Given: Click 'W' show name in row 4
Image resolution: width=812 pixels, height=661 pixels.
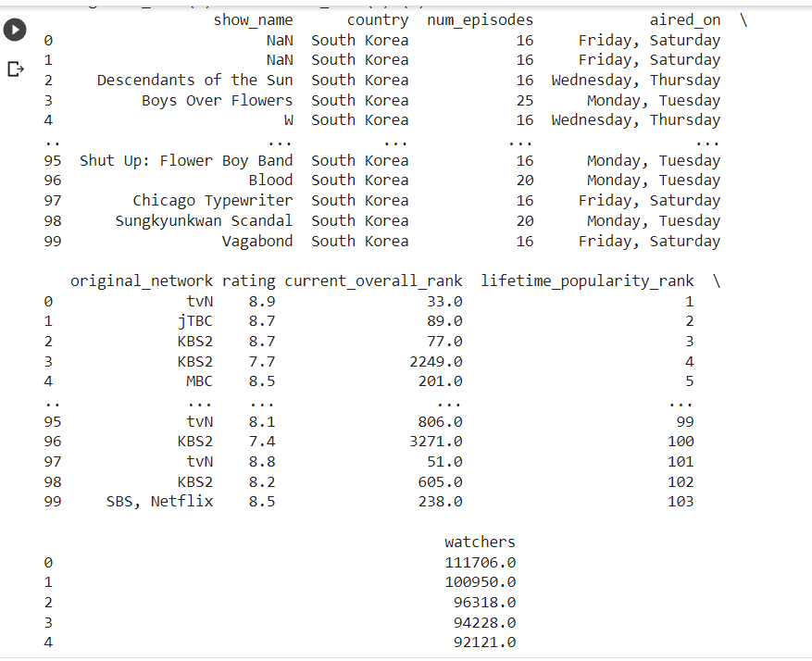Looking at the screenshot, I should tap(289, 120).
